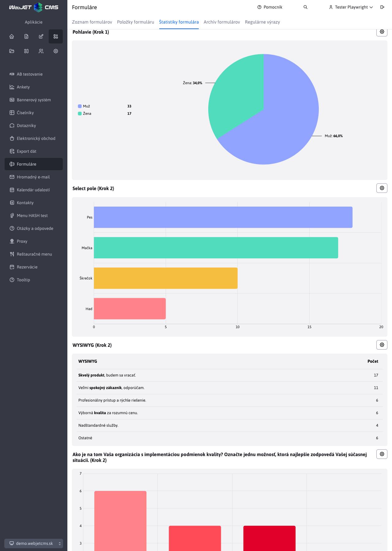The image size is (392, 551).
Task: Select the Applications grid icon
Action: coord(56,36)
